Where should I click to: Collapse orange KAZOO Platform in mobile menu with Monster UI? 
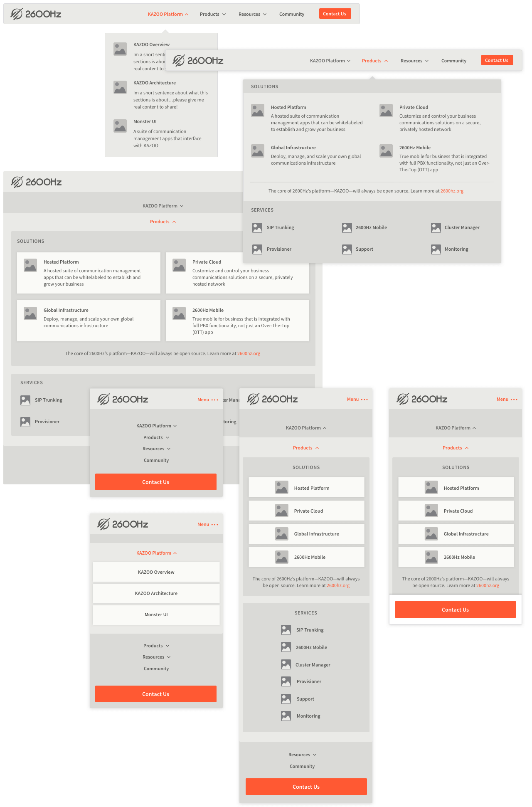(156, 553)
